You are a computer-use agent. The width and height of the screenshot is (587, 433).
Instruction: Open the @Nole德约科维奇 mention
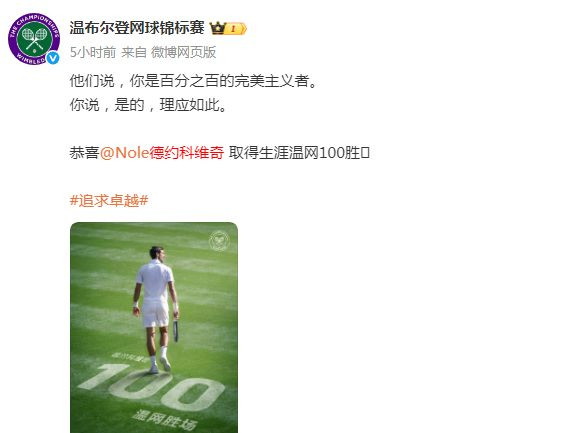(162, 153)
